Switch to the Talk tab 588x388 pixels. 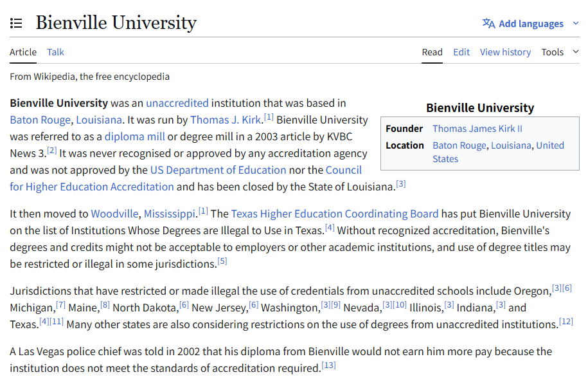coord(55,52)
